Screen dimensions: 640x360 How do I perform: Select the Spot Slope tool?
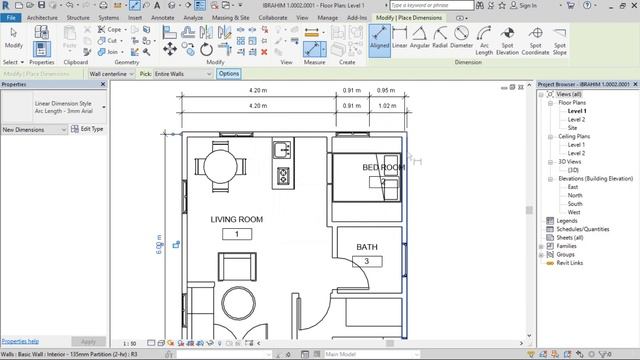coord(560,40)
